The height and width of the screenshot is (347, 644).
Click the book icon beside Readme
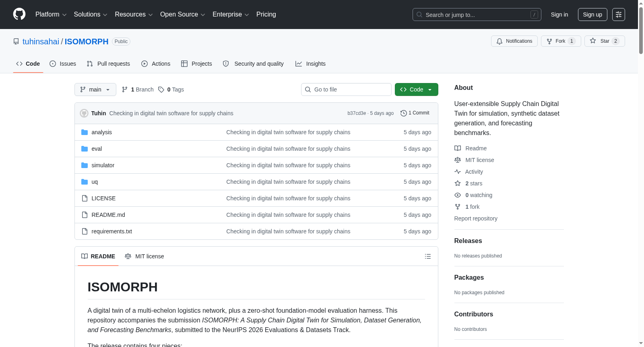[458, 148]
